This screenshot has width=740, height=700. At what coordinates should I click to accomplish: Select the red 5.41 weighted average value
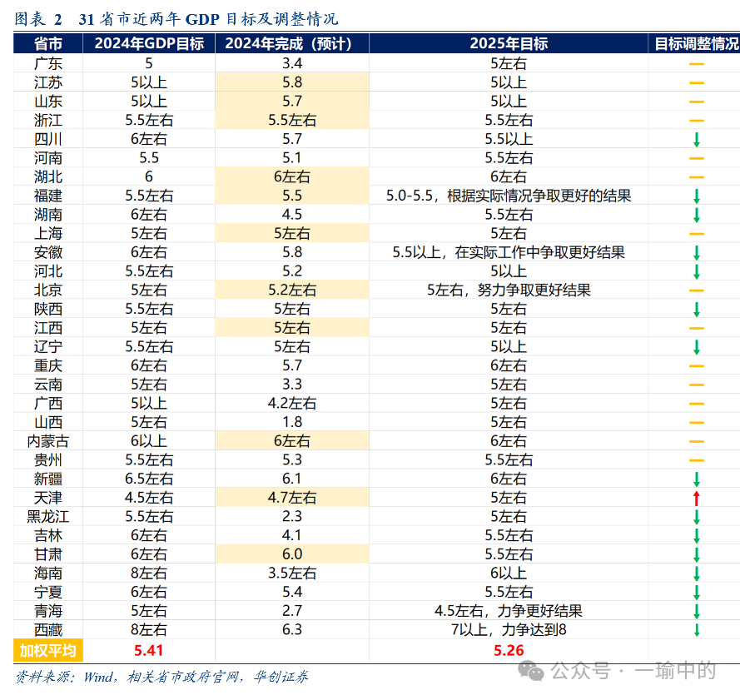149,650
